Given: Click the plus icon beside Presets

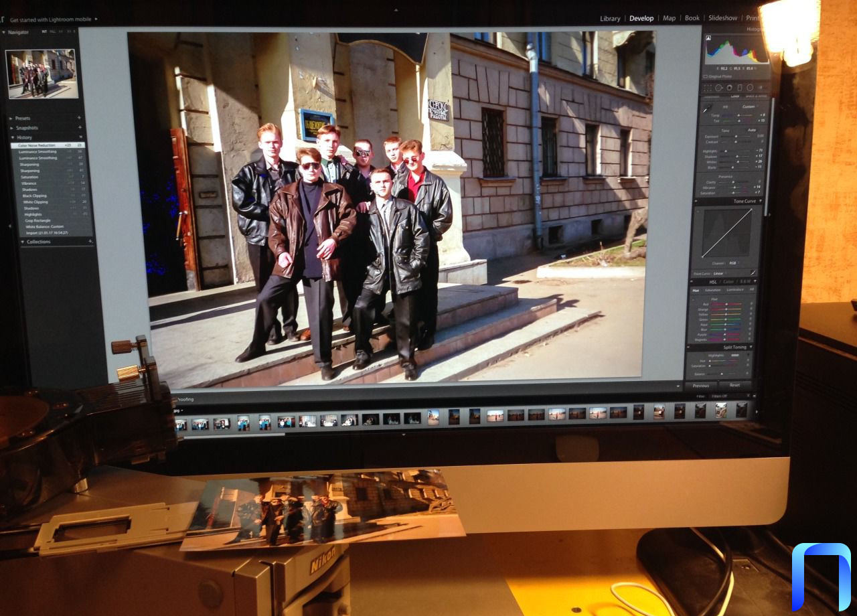Looking at the screenshot, I should pyautogui.click(x=79, y=118).
